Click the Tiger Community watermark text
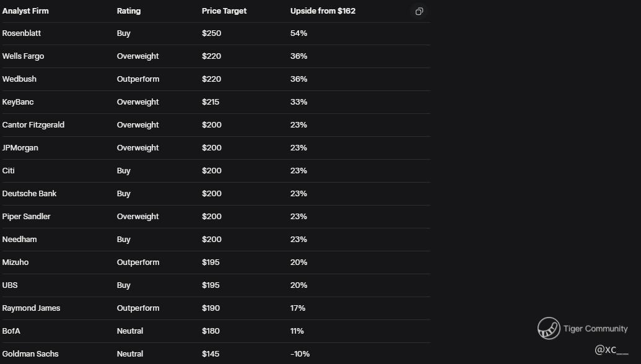The image size is (641, 364). pyautogui.click(x=595, y=329)
